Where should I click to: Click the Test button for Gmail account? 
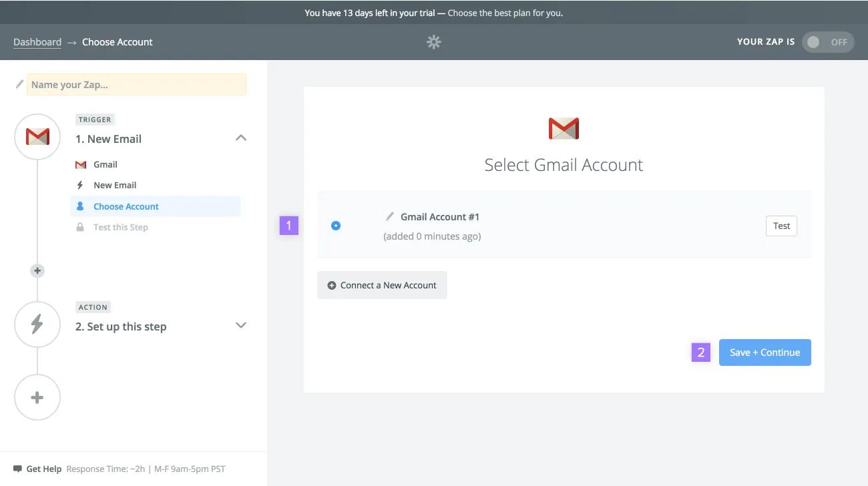click(781, 226)
